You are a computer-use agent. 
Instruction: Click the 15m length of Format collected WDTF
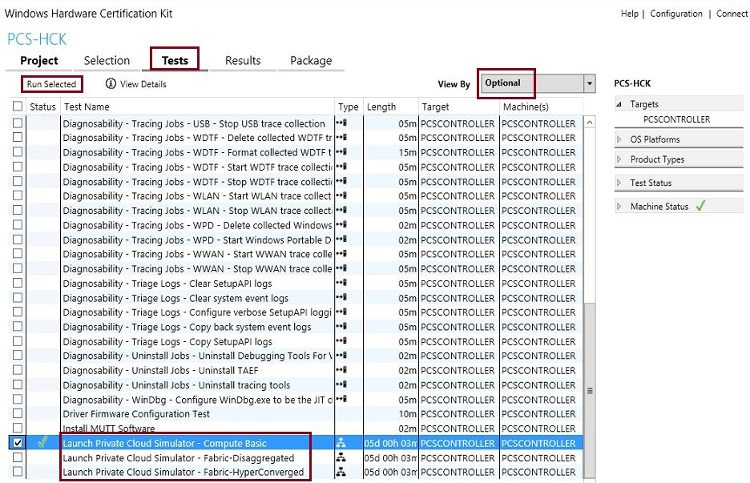408,152
